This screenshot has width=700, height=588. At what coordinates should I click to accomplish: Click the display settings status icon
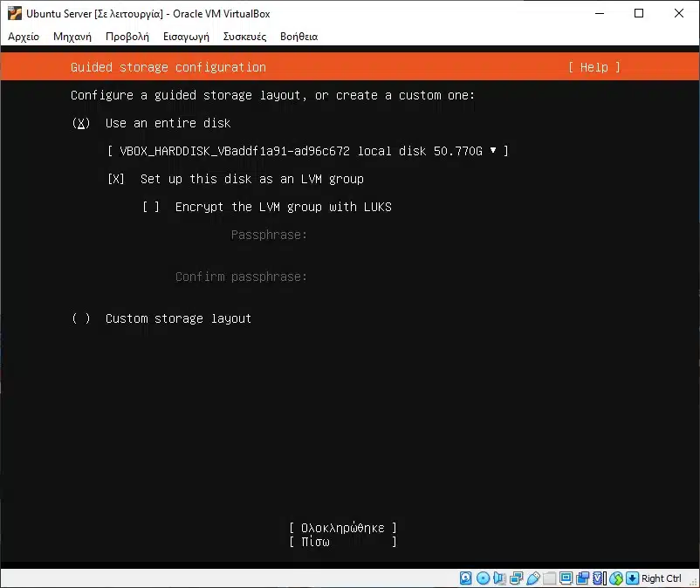point(566,578)
